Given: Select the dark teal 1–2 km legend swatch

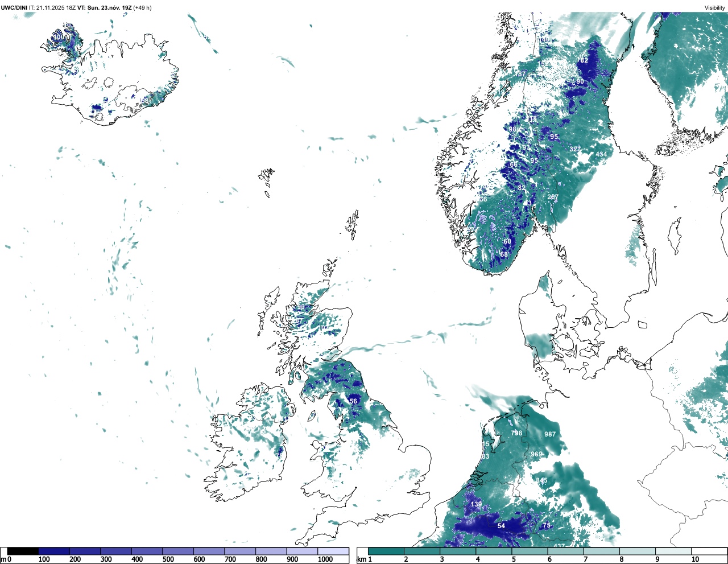Looking at the screenshot, I should (386, 551).
